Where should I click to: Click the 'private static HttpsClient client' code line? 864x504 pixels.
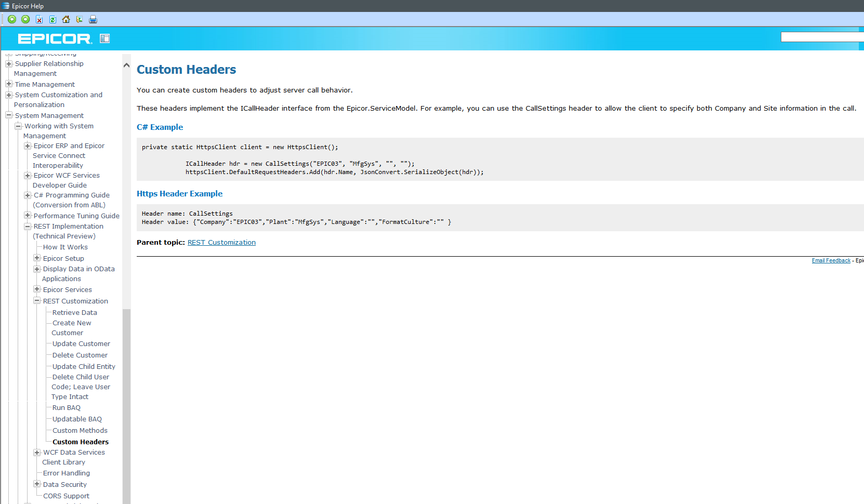[x=240, y=147]
